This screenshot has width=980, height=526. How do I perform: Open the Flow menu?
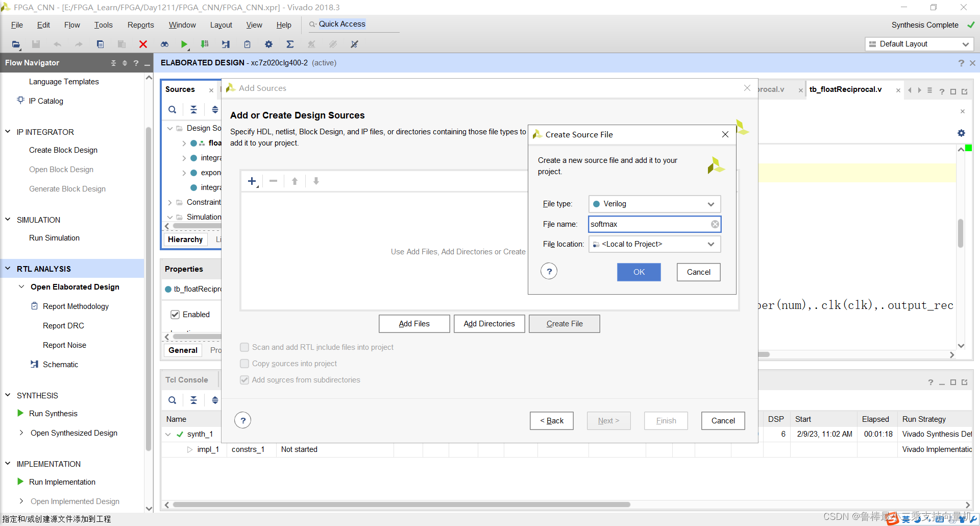[72, 25]
